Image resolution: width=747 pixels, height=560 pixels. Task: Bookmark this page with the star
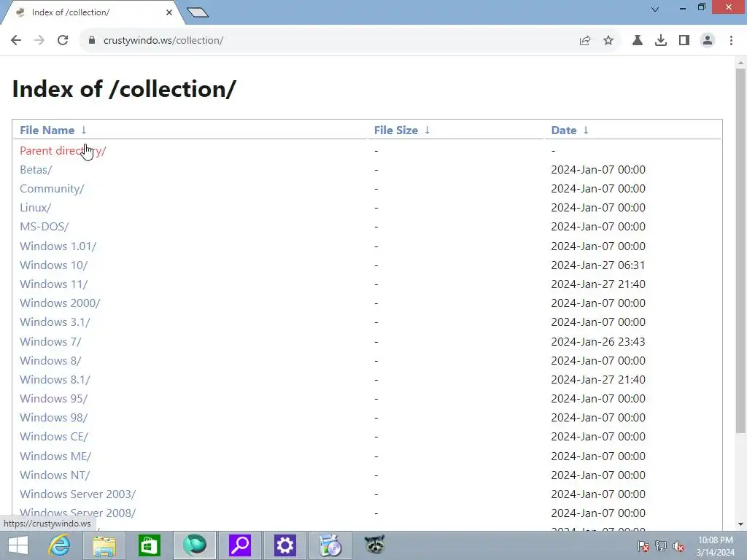pos(608,41)
